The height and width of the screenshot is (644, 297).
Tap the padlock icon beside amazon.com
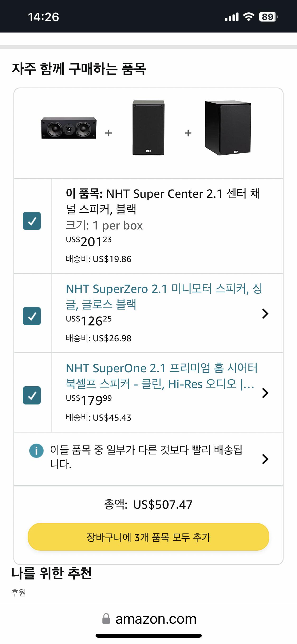(x=106, y=619)
